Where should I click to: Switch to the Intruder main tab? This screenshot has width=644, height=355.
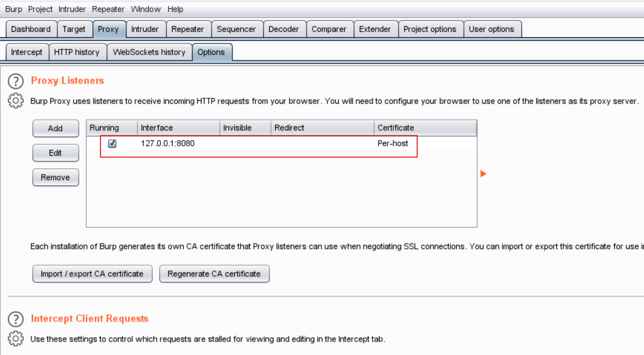pos(145,29)
